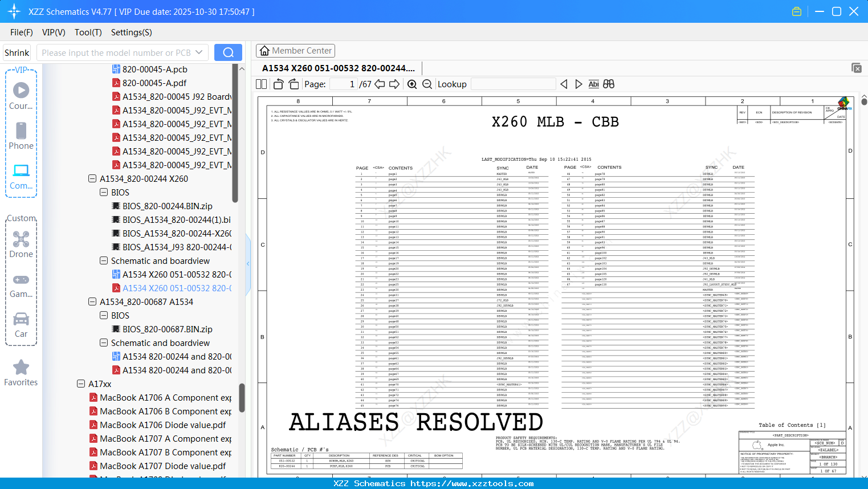
Task: Select BIOS_820-00244.BIN.zip
Action: [x=162, y=206]
